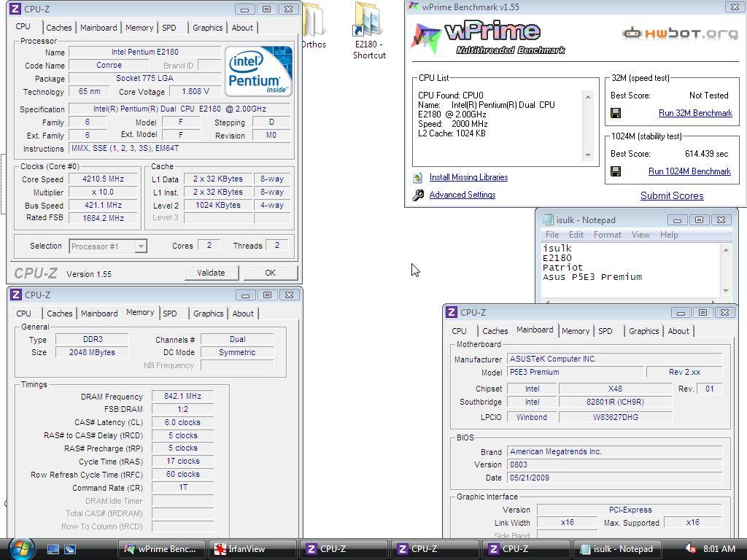747x560 pixels.
Task: Switch to IrfanView taskbar button
Action: pos(252,549)
